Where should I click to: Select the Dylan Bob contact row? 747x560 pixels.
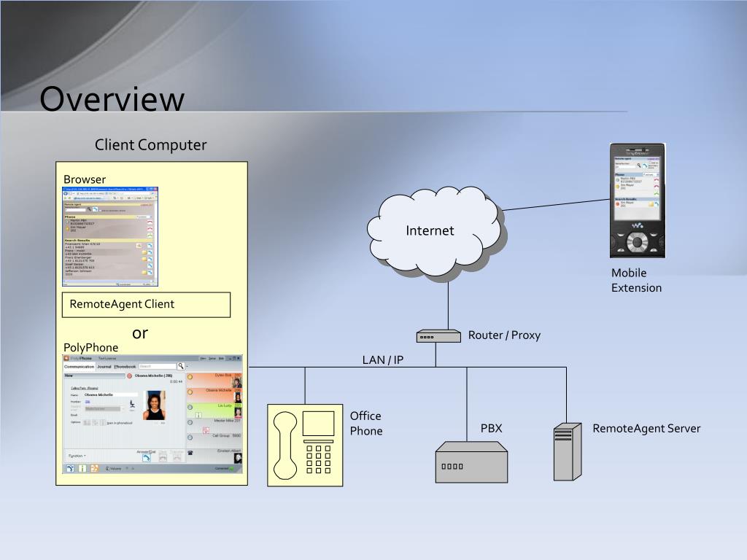coord(214,381)
